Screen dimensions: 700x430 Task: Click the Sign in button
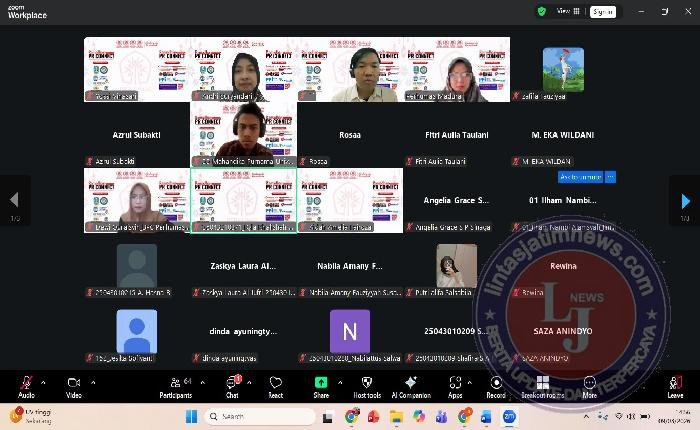click(x=603, y=12)
